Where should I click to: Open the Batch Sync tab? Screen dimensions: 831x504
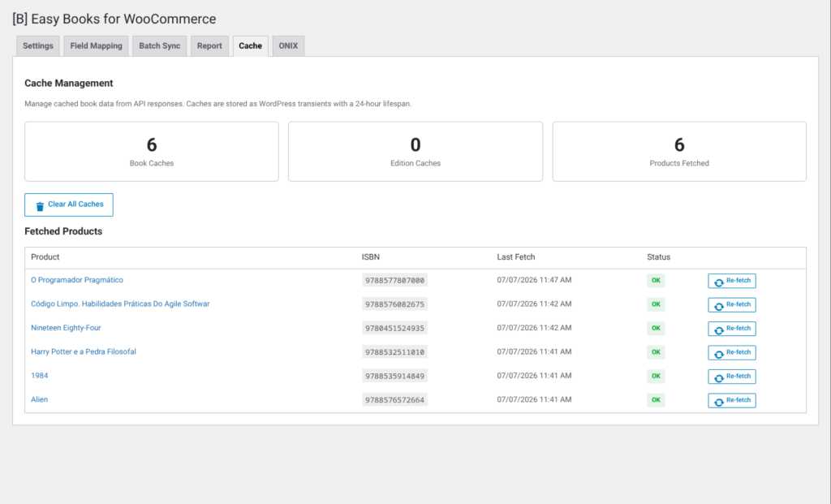[x=160, y=46]
